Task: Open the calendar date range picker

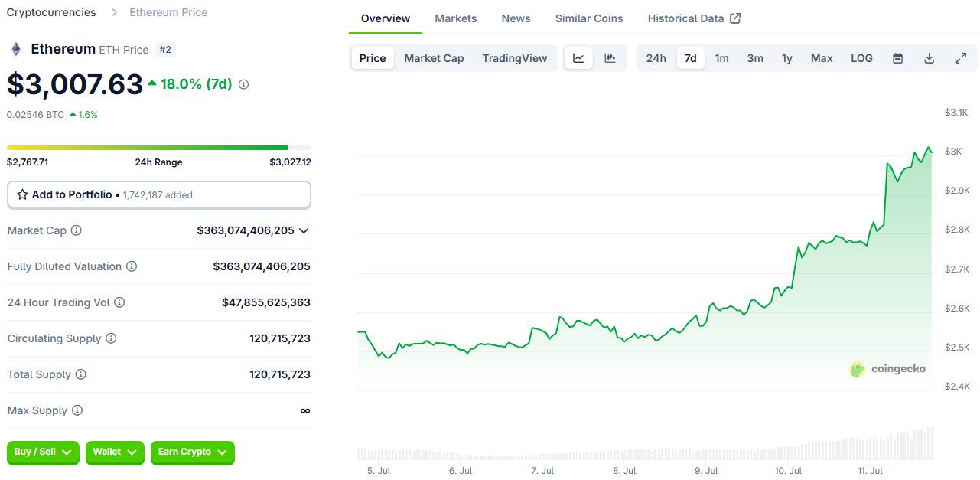Action: [898, 58]
